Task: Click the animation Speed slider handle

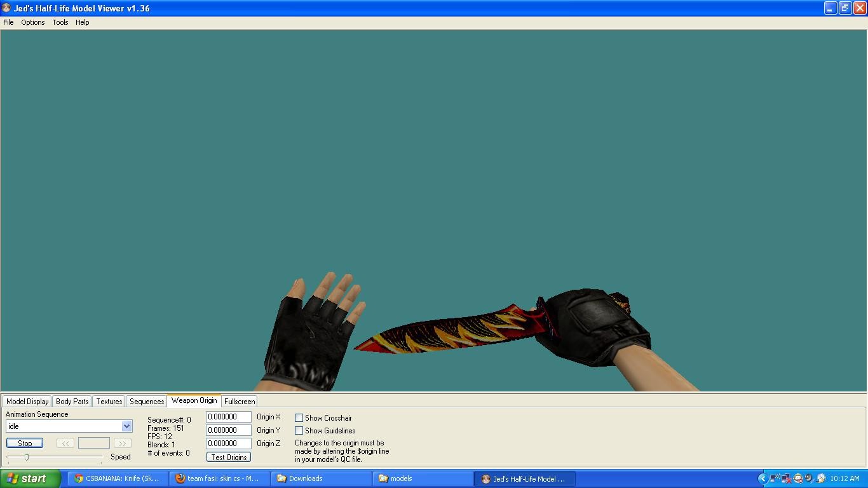Action: 27,457
